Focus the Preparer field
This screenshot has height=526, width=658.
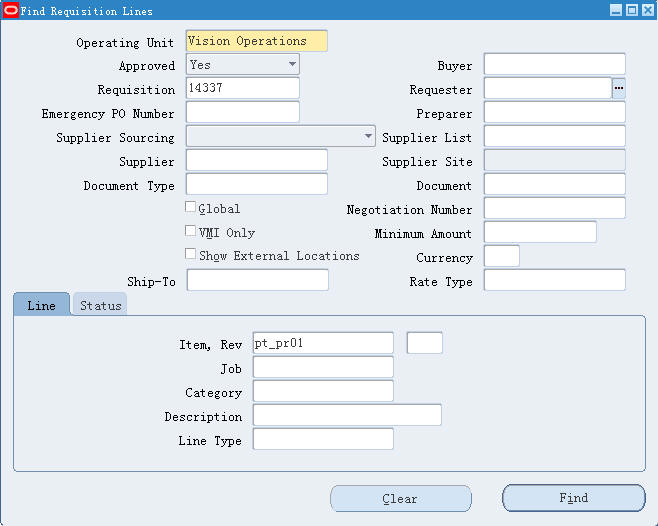click(x=555, y=112)
